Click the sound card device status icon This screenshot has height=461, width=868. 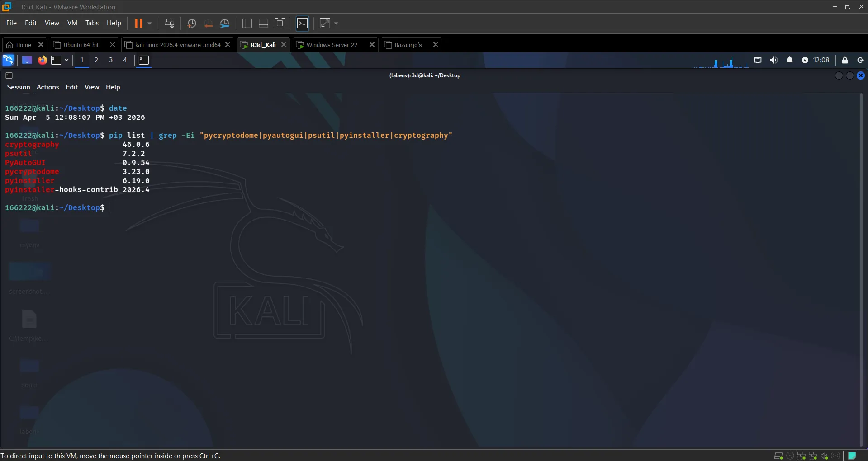(824, 456)
